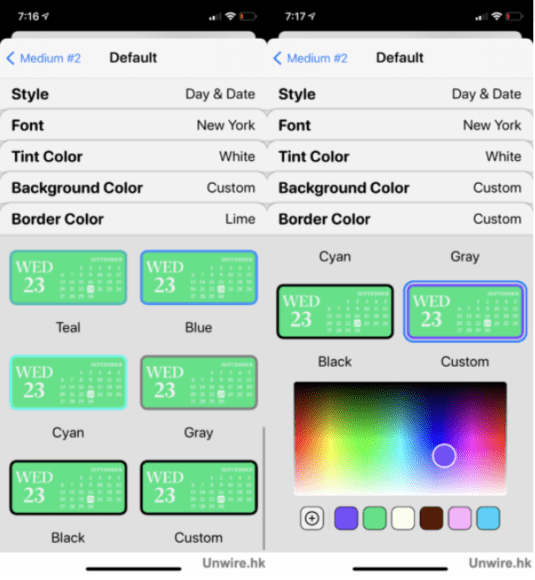Select Custom purple border preview in right screen

[x=465, y=311]
